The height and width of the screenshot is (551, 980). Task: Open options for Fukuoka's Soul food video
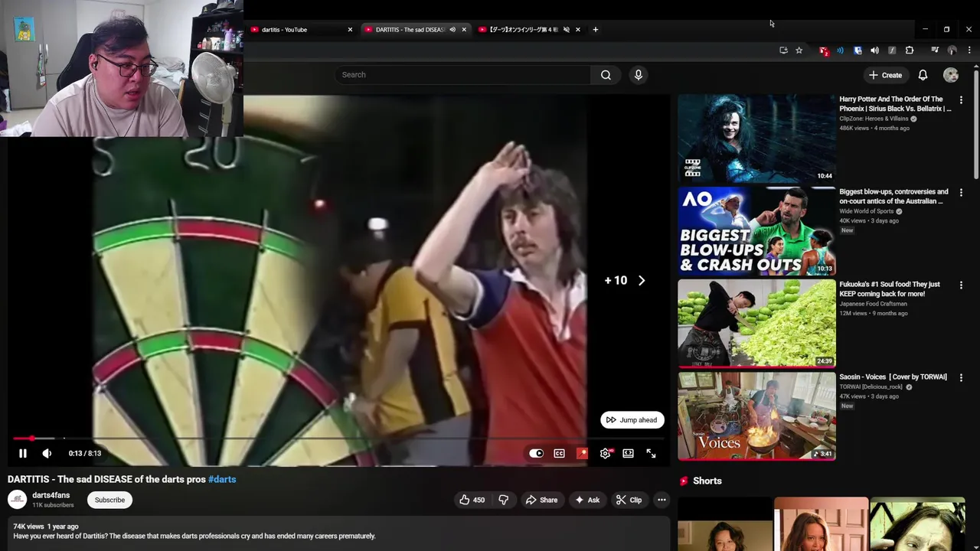click(x=961, y=285)
